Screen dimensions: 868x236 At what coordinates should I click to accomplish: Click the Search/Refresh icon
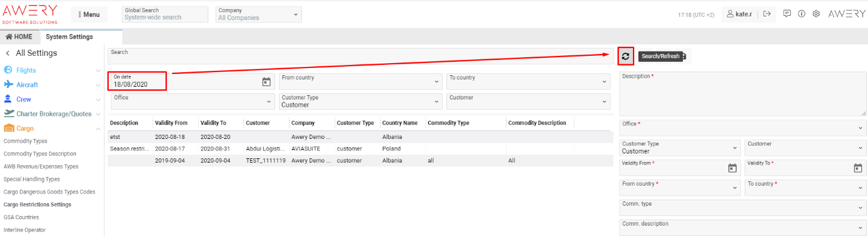626,56
